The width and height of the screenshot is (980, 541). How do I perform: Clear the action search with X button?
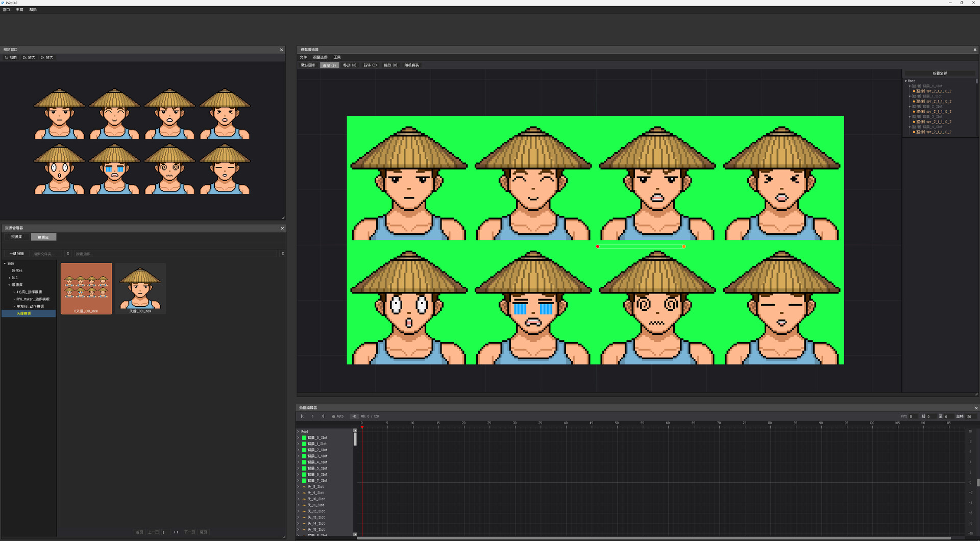pos(283,254)
